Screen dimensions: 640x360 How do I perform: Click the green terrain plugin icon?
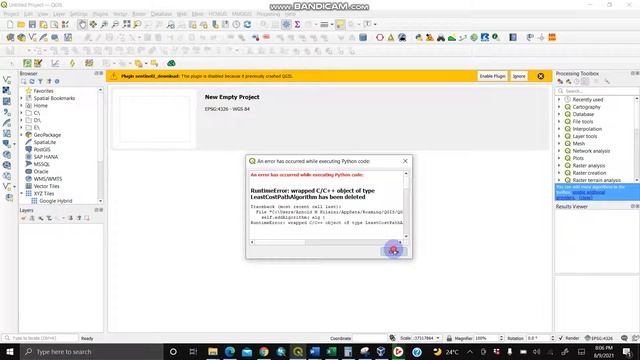pyautogui.click(x=452, y=38)
